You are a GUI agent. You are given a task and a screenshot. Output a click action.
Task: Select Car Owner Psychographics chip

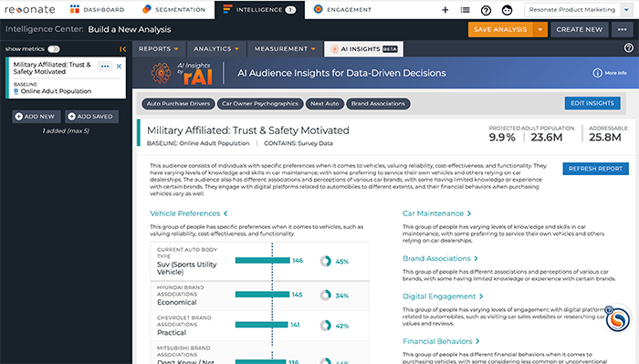pos(260,104)
